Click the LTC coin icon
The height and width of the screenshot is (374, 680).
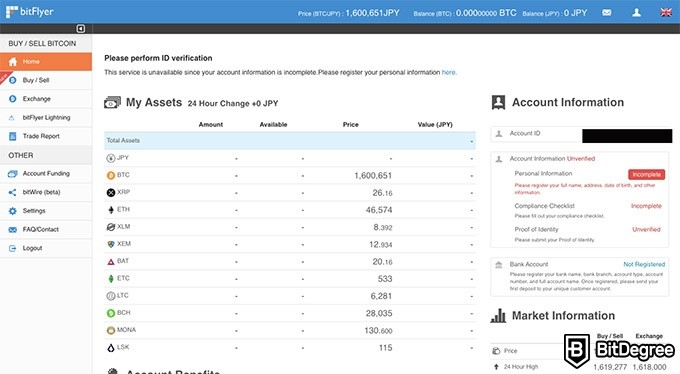(111, 296)
